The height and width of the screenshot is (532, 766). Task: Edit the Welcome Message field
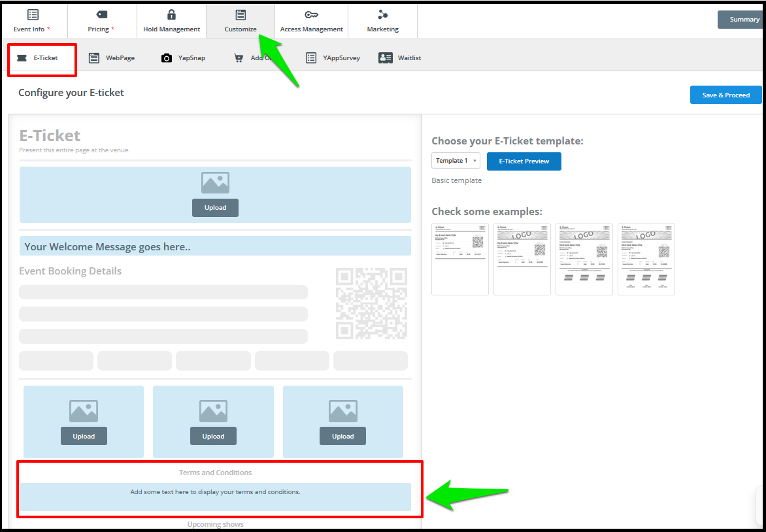[x=215, y=246]
